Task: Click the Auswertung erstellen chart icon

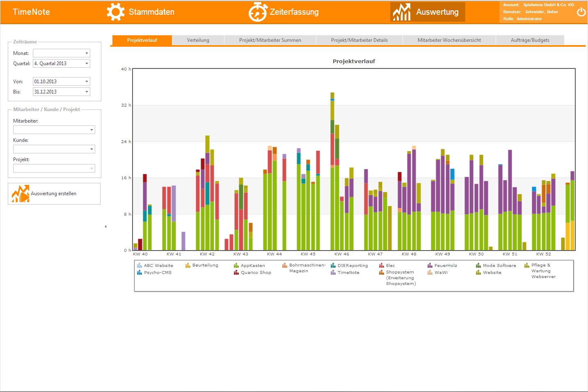Action: pyautogui.click(x=21, y=194)
